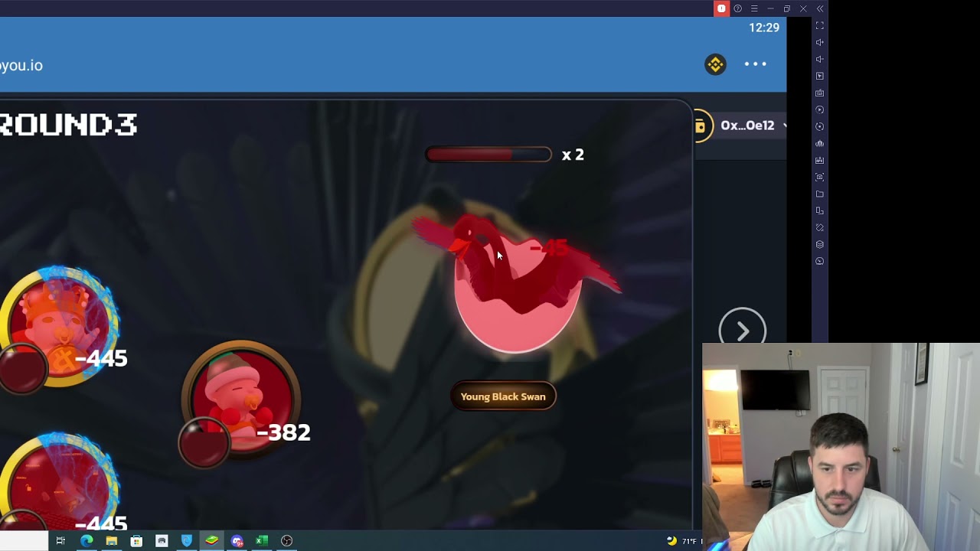Click the shake device sidebar icon
Screen dimensions: 980x551
click(x=819, y=228)
